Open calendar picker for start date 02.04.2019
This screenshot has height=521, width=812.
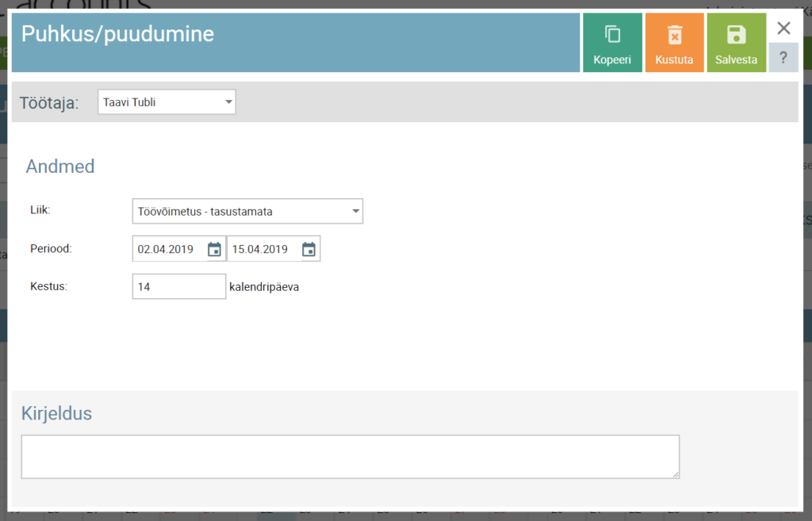pos(214,250)
